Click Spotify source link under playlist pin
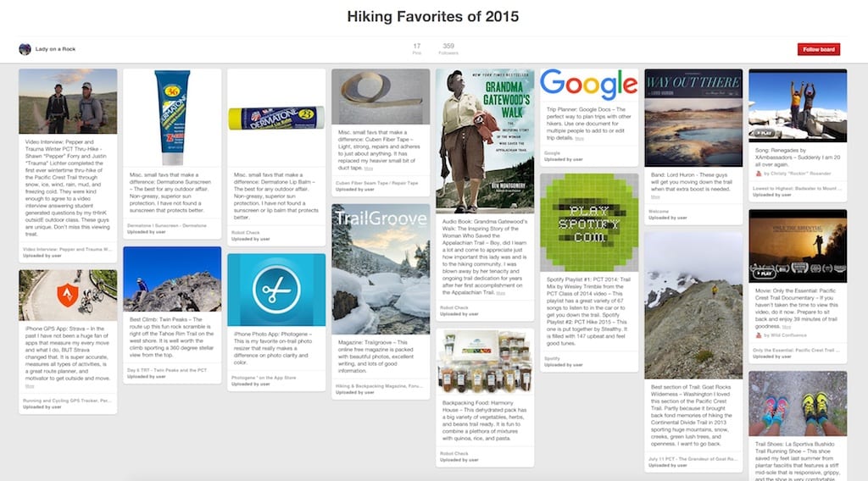 pos(552,358)
